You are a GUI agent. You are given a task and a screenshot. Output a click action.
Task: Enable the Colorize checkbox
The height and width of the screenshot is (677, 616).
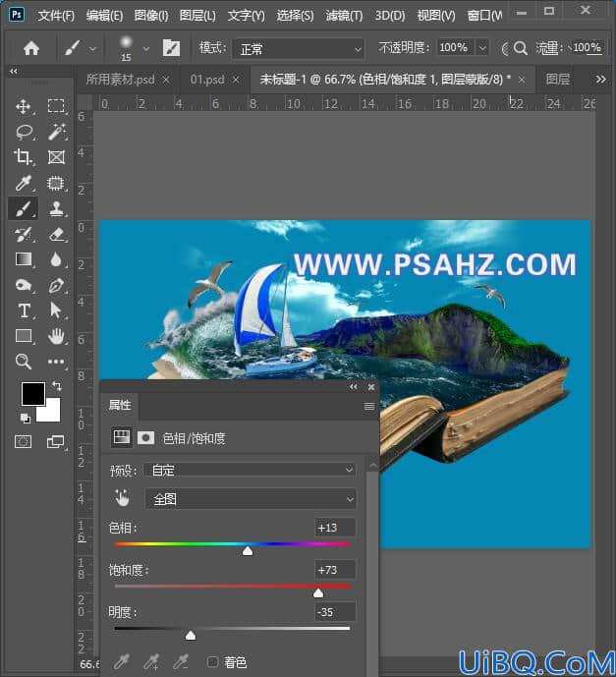(212, 661)
